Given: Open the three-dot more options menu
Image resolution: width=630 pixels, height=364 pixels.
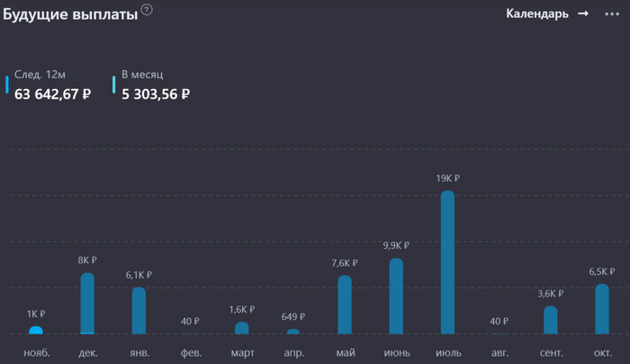Looking at the screenshot, I should pyautogui.click(x=612, y=13).
